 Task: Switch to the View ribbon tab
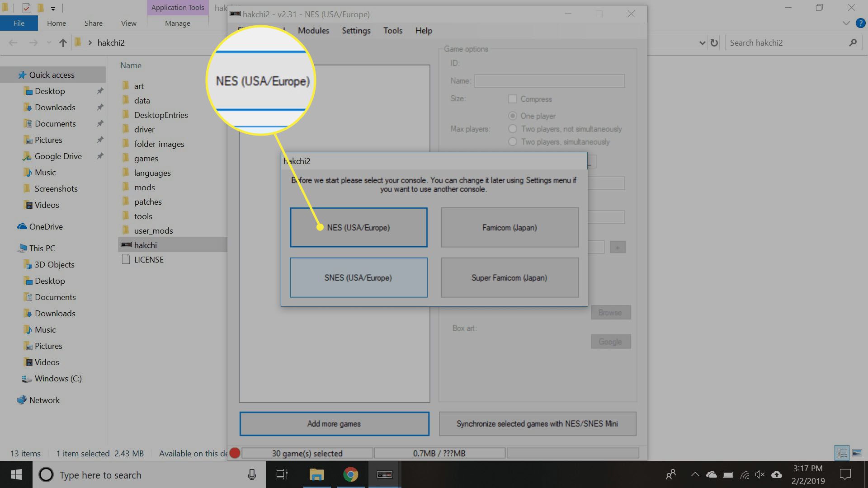tap(128, 23)
